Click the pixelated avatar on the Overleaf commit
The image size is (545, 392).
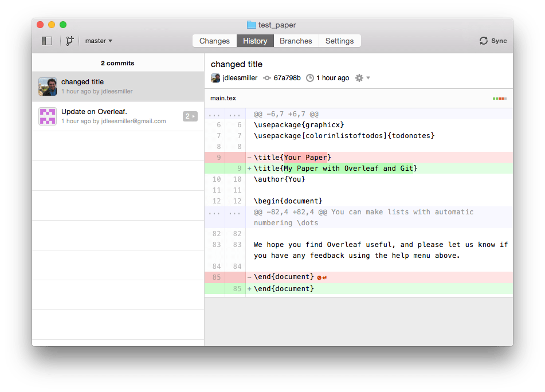point(47,116)
